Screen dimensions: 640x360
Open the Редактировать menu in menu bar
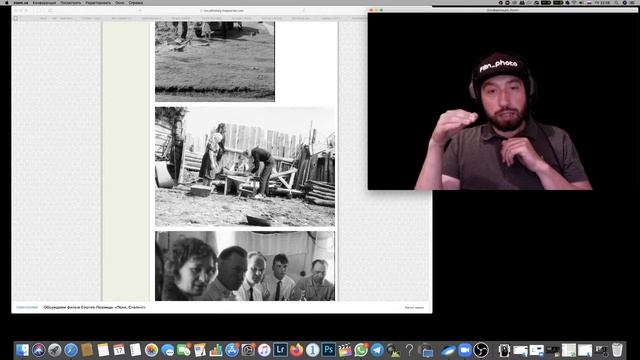pyautogui.click(x=98, y=2)
